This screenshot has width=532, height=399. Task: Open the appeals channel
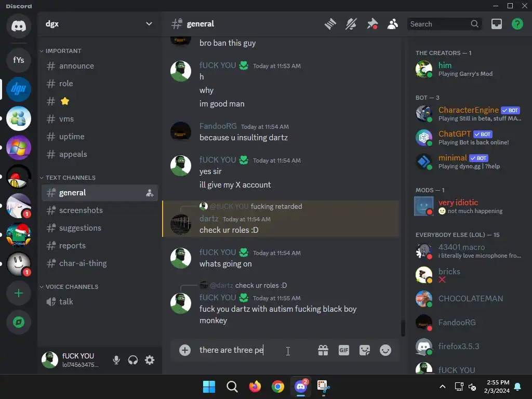point(100,154)
